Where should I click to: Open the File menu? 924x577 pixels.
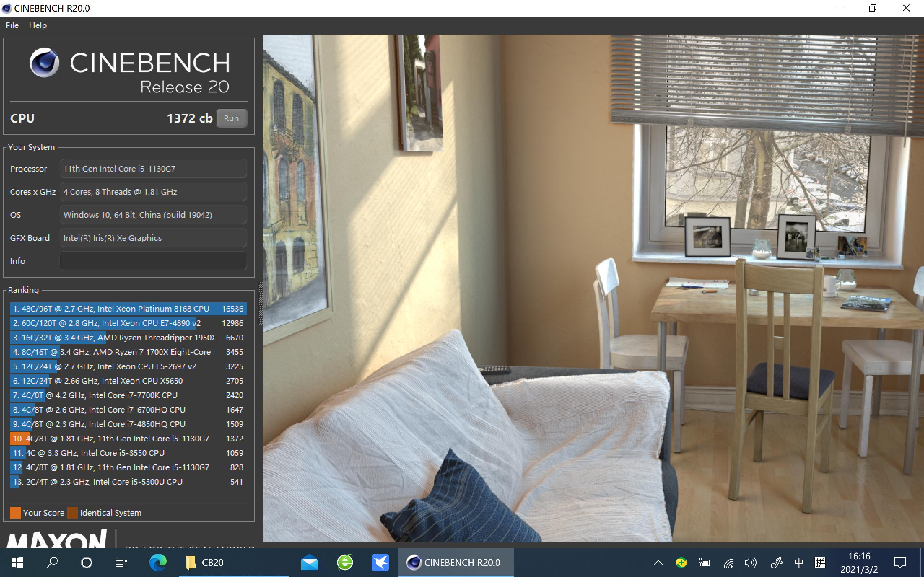[12, 25]
